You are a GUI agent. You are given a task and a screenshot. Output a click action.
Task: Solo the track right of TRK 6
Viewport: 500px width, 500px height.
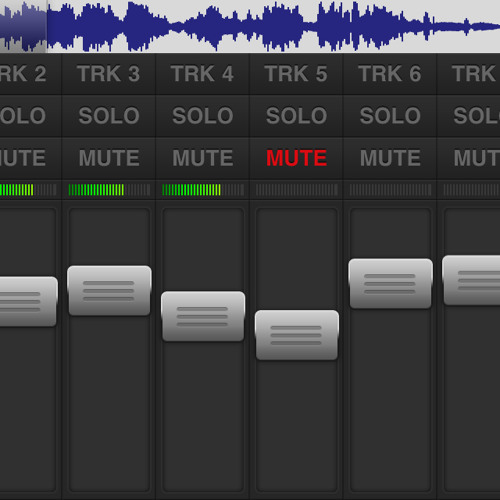[469, 116]
